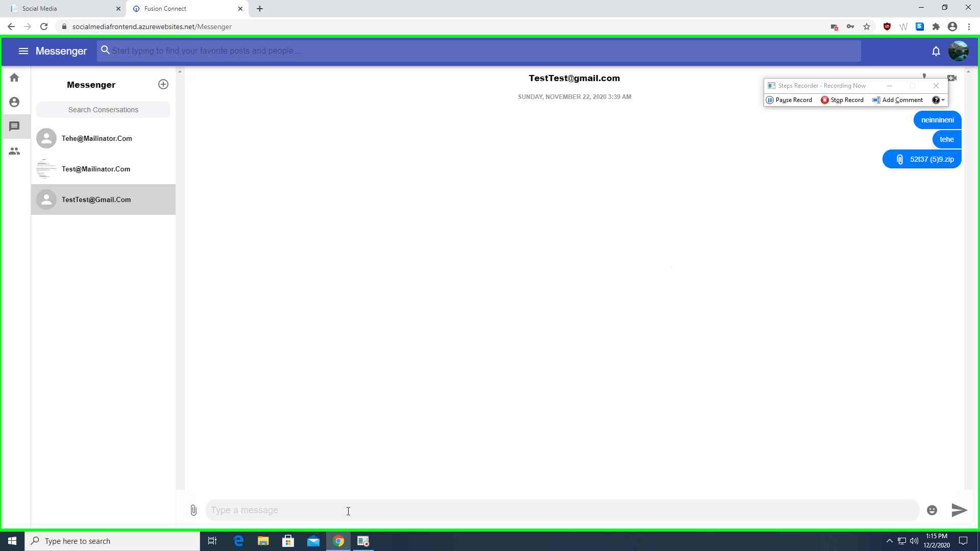Viewport: 980px width, 551px height.
Task: Open the hamburger navigation menu
Action: click(x=23, y=51)
